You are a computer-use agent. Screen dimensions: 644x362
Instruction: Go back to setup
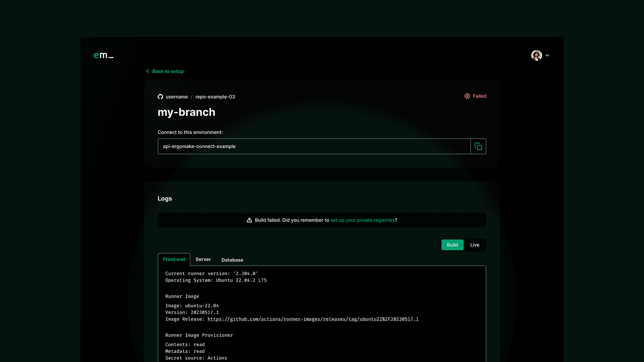tap(168, 71)
